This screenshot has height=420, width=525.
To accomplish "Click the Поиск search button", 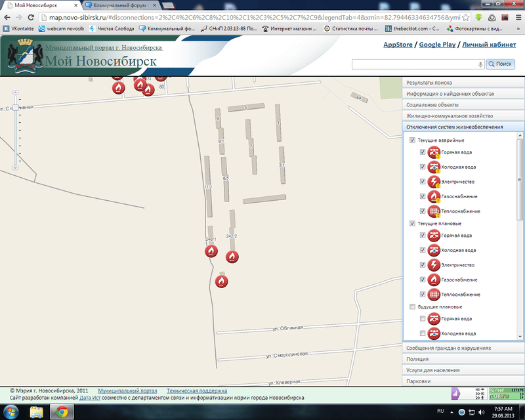I will 501,64.
